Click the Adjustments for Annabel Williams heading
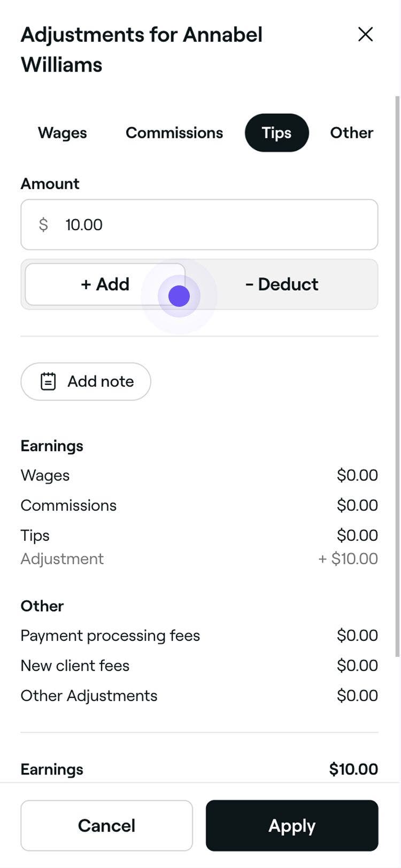Viewport: 401px width, 868px height. point(141,50)
